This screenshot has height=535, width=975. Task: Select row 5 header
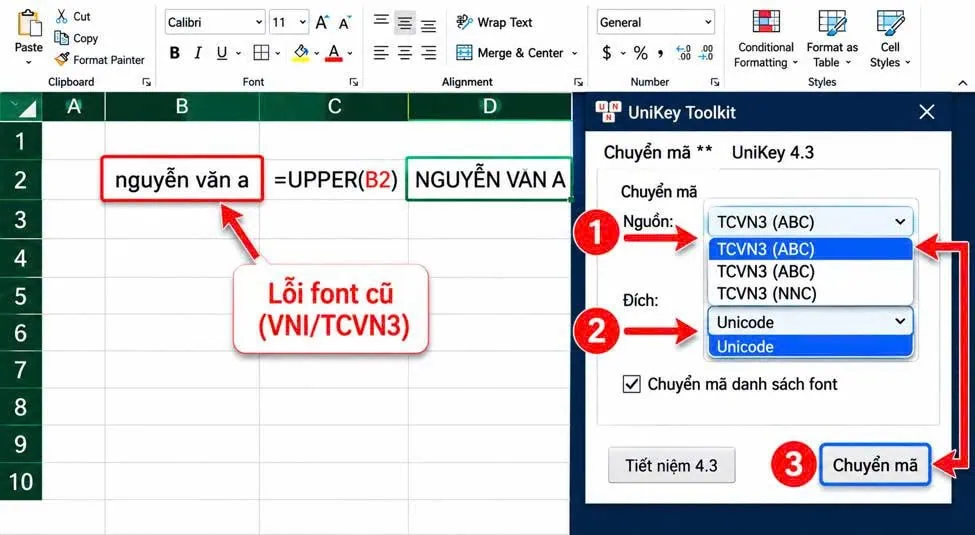coord(21,295)
